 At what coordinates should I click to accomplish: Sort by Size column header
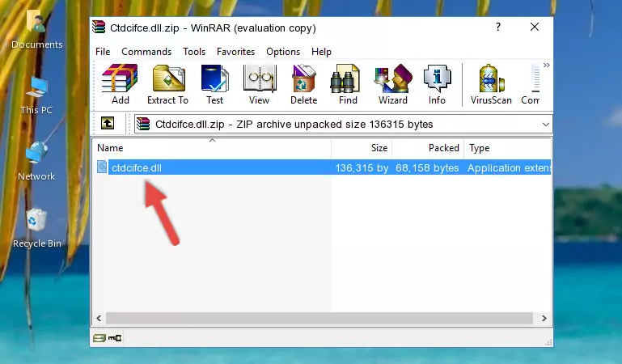point(362,148)
